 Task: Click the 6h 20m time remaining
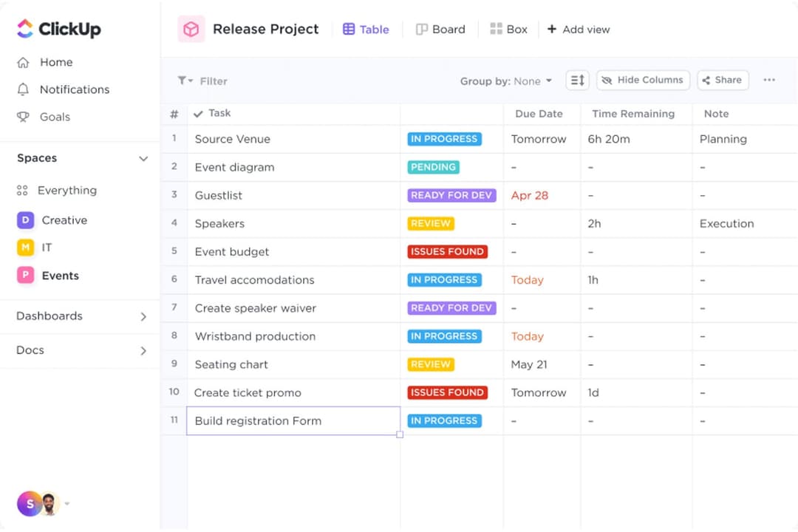click(x=609, y=139)
